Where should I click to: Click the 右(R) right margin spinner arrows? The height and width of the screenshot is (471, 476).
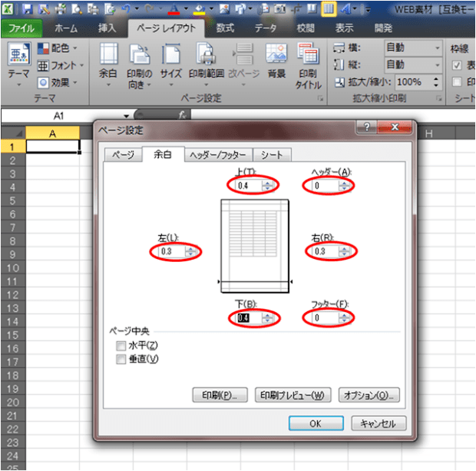[x=344, y=251]
